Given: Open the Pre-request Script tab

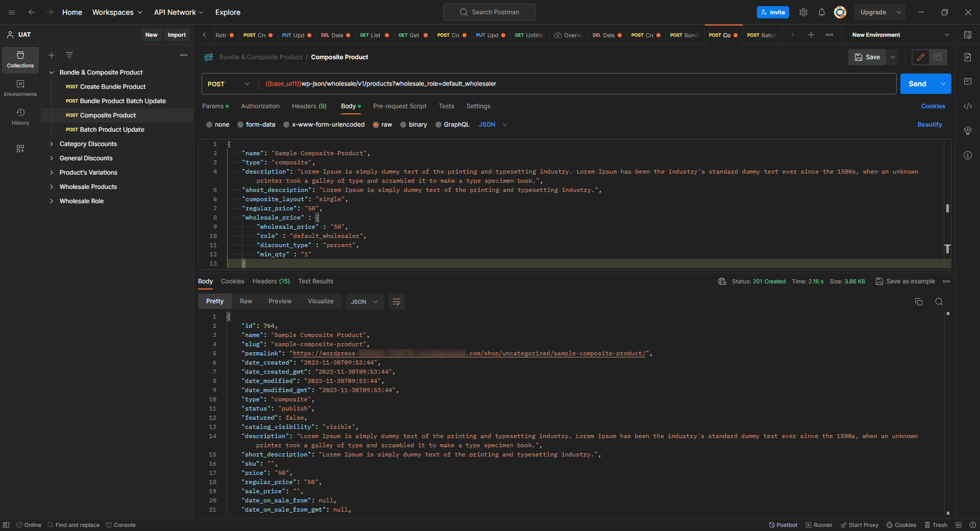Looking at the screenshot, I should click(x=400, y=106).
